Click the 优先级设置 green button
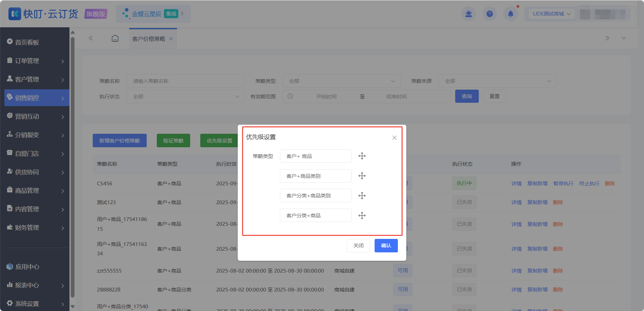The height and width of the screenshot is (311, 644). pos(219,141)
